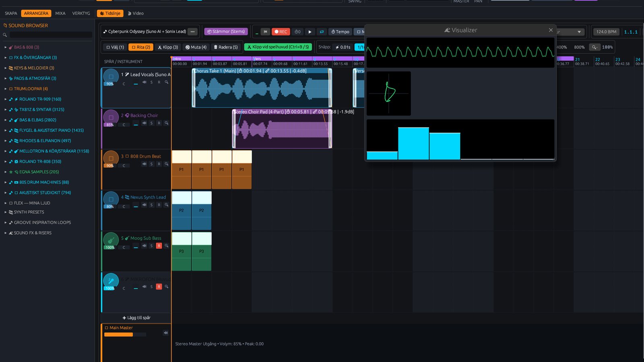
Task: Click the Moog Sub Bass guitar instrument icon
Action: [x=111, y=240]
